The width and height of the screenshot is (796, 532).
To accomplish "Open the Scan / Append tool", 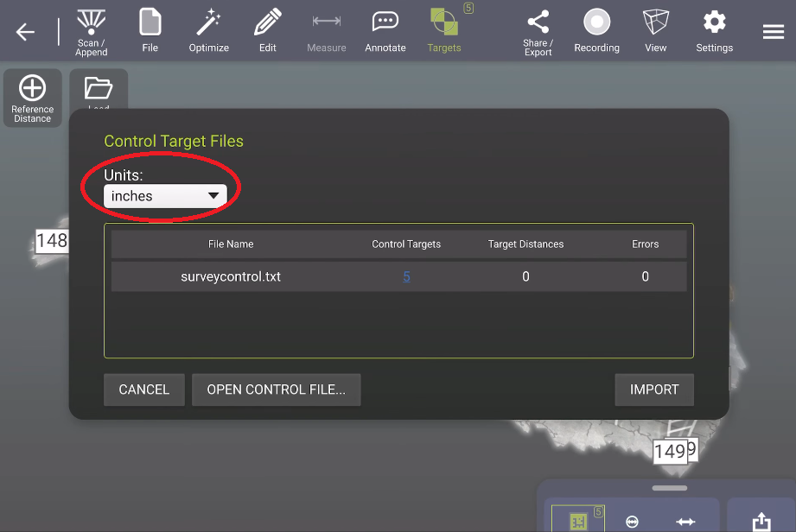I will tap(92, 32).
